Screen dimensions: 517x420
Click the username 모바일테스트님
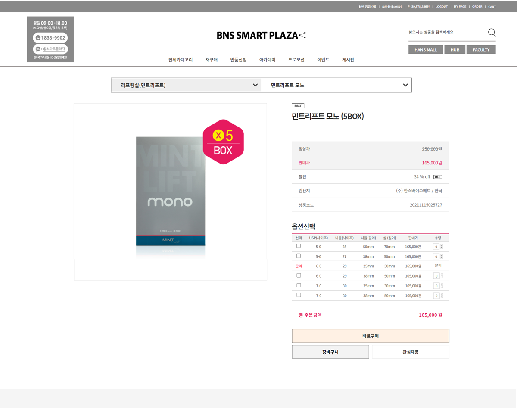point(392,7)
